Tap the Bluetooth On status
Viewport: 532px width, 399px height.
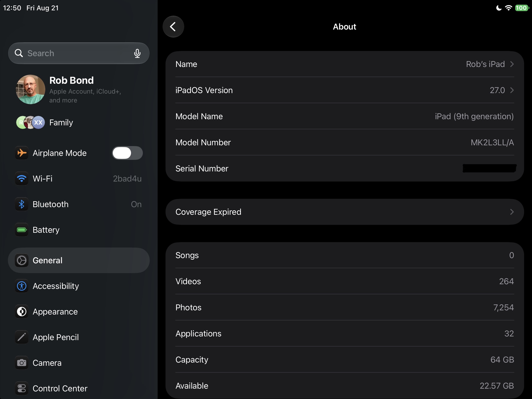[136, 204]
